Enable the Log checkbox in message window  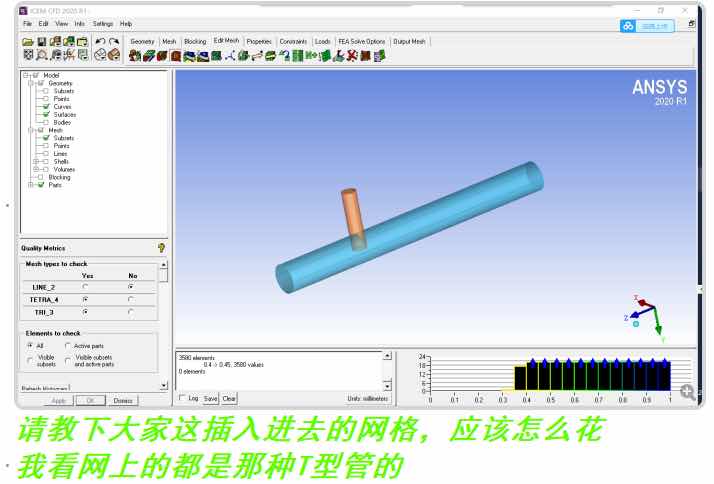(183, 398)
